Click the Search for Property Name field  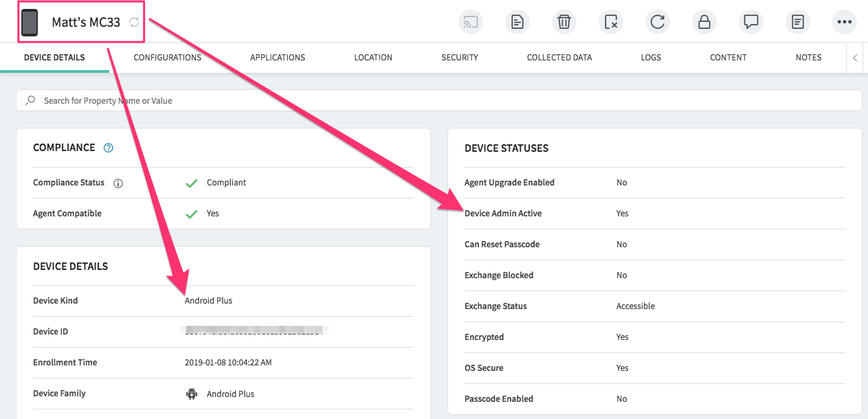438,100
